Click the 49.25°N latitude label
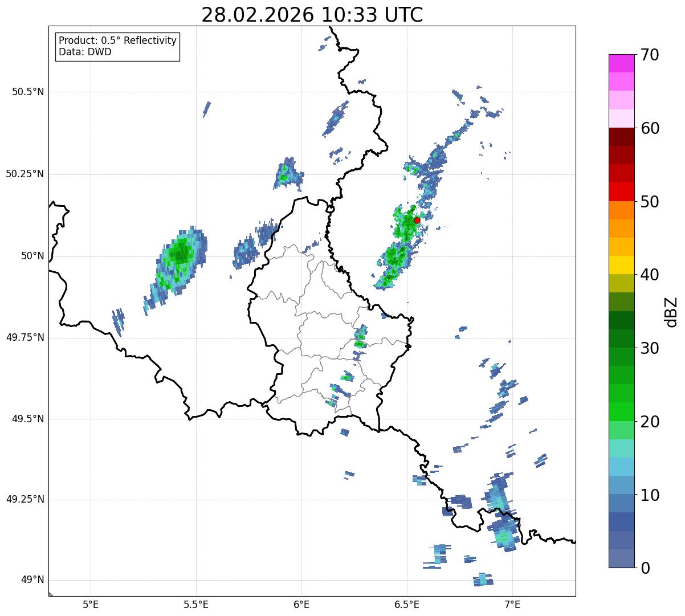Screen dimensions: 685x616 [25, 500]
